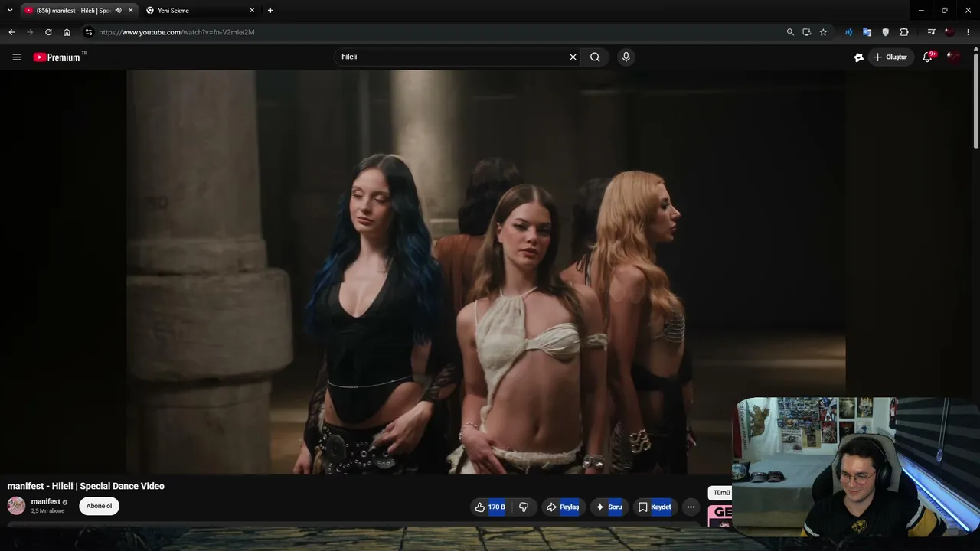Go back with the browser back arrow

point(11,32)
